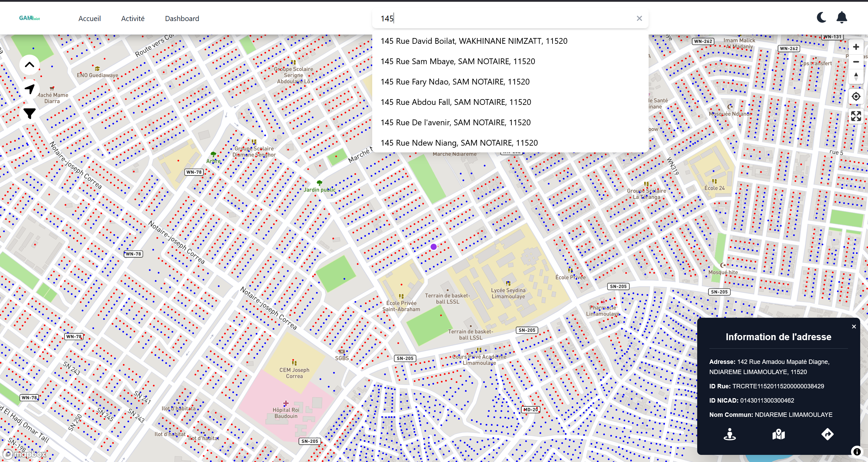Click the Cours Privé Académie Limamoulaye label
Image resolution: width=868 pixels, height=462 pixels.
pyautogui.click(x=479, y=360)
